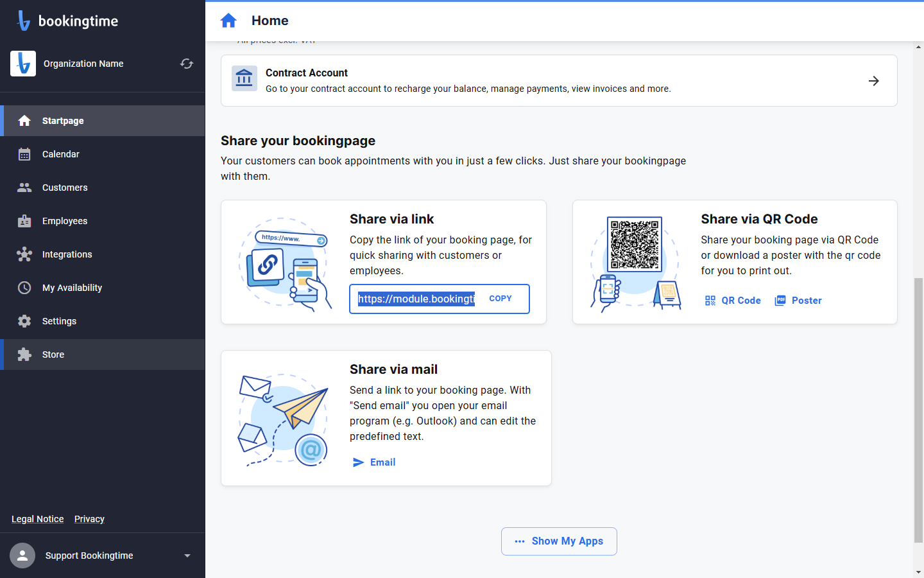924x578 pixels.
Task: Go to Customers in the sidebar
Action: (103, 188)
